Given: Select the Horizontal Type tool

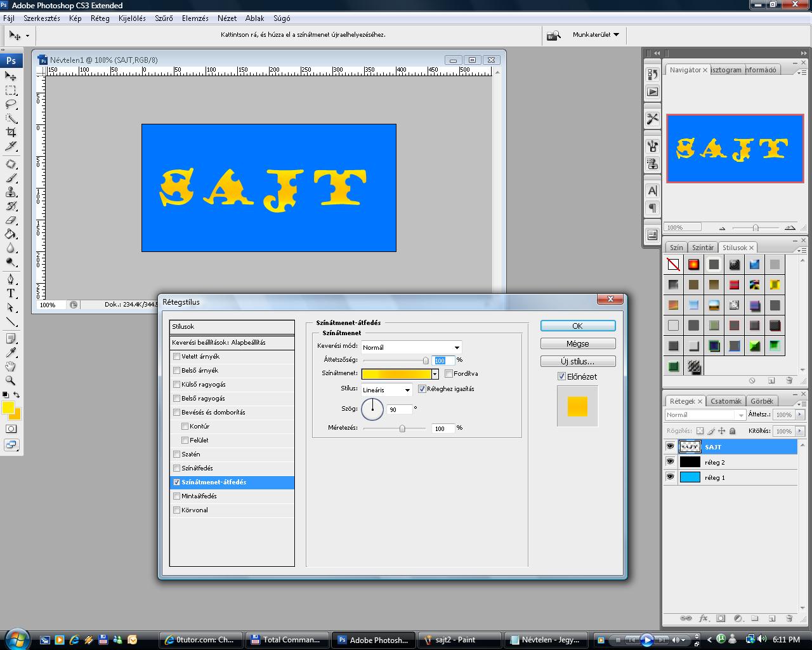Looking at the screenshot, I should [x=11, y=293].
